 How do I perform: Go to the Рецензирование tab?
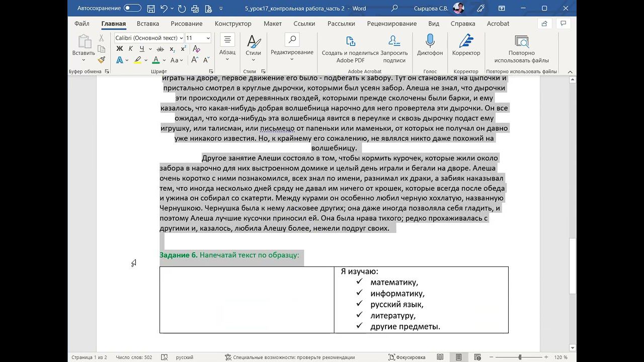(392, 24)
